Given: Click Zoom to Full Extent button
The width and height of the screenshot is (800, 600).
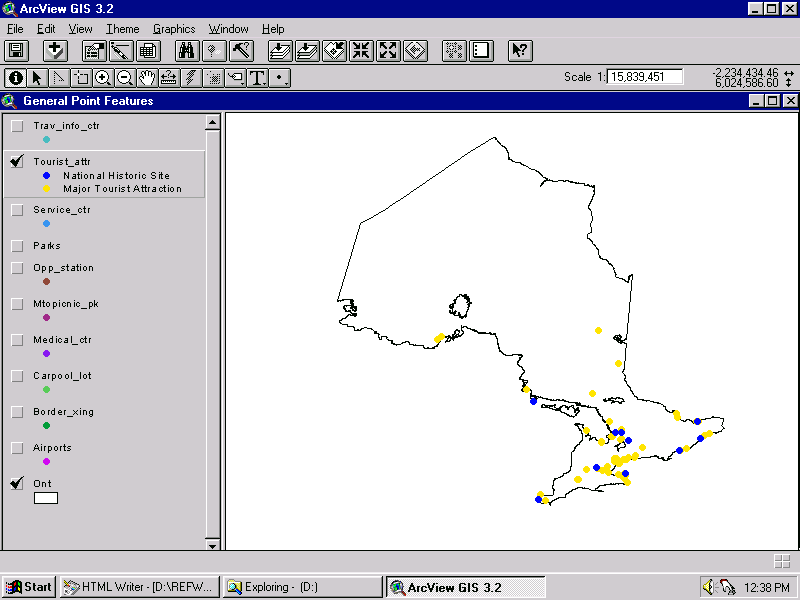Looking at the screenshot, I should (280, 51).
